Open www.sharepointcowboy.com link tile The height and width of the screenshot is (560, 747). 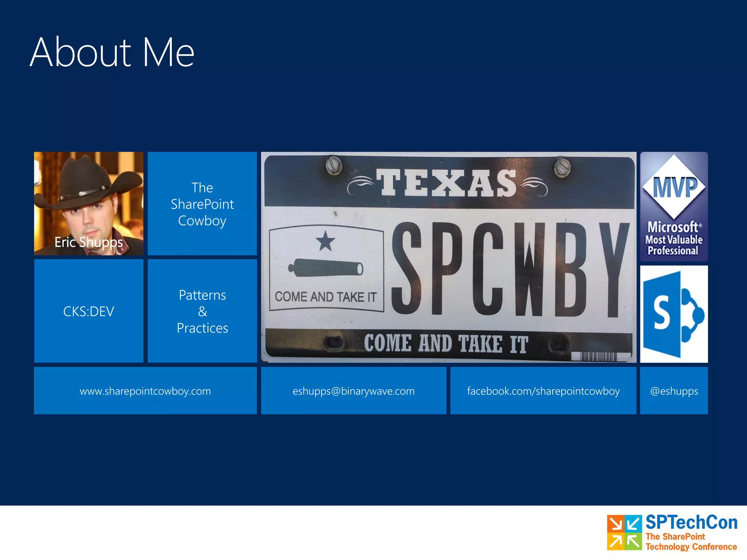tap(145, 390)
